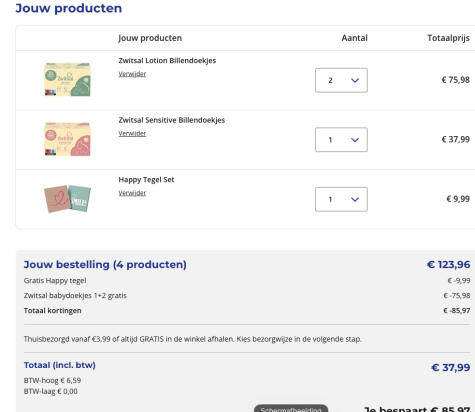Open quantity dropdown for Zwitsal Sensitive Billendoekjes
The height and width of the screenshot is (412, 475).
click(341, 140)
